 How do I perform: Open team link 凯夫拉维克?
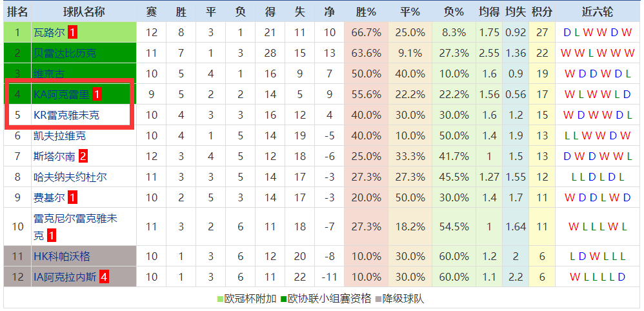59,135
